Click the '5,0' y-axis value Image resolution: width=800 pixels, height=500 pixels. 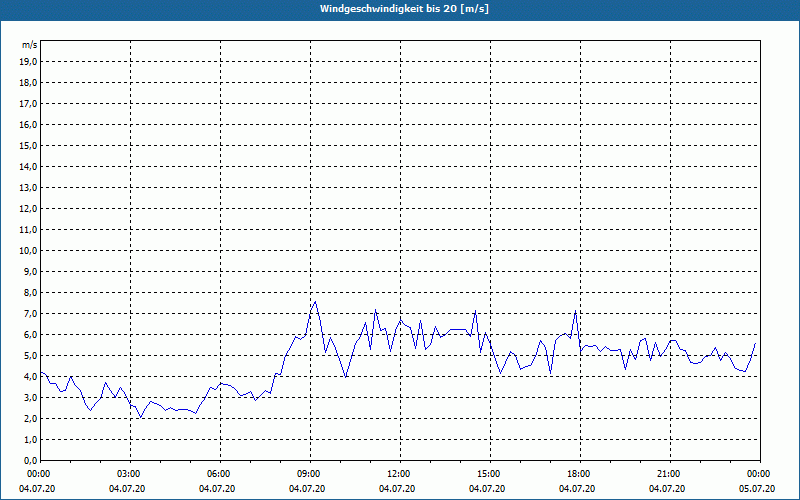[30, 356]
